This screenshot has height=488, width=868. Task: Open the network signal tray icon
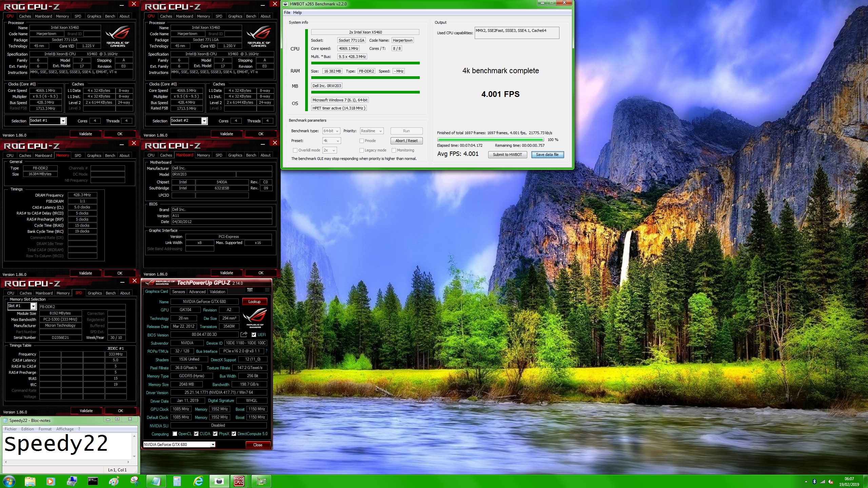(x=823, y=481)
